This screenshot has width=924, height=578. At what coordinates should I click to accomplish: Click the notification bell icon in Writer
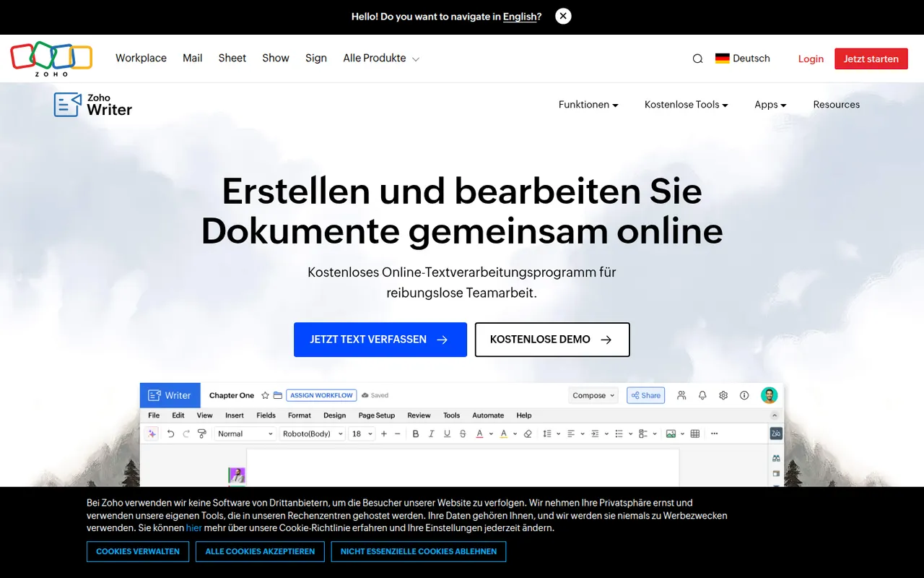(x=702, y=395)
